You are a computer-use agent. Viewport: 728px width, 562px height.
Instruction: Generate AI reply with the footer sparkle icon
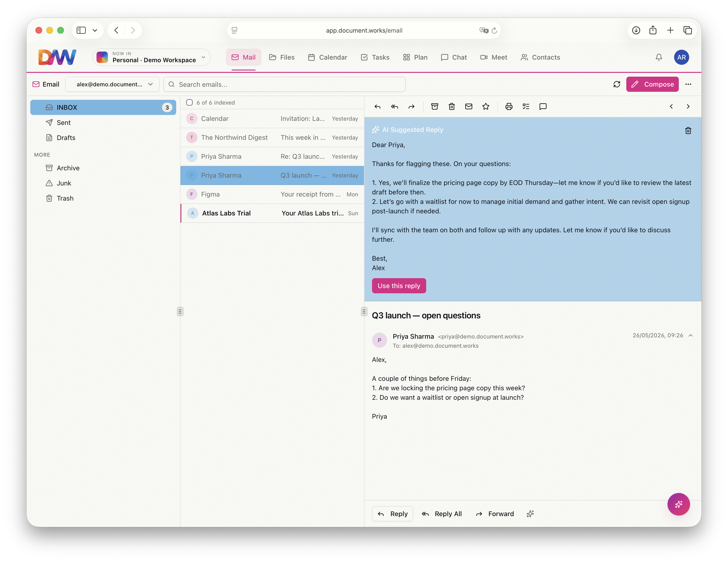530,514
